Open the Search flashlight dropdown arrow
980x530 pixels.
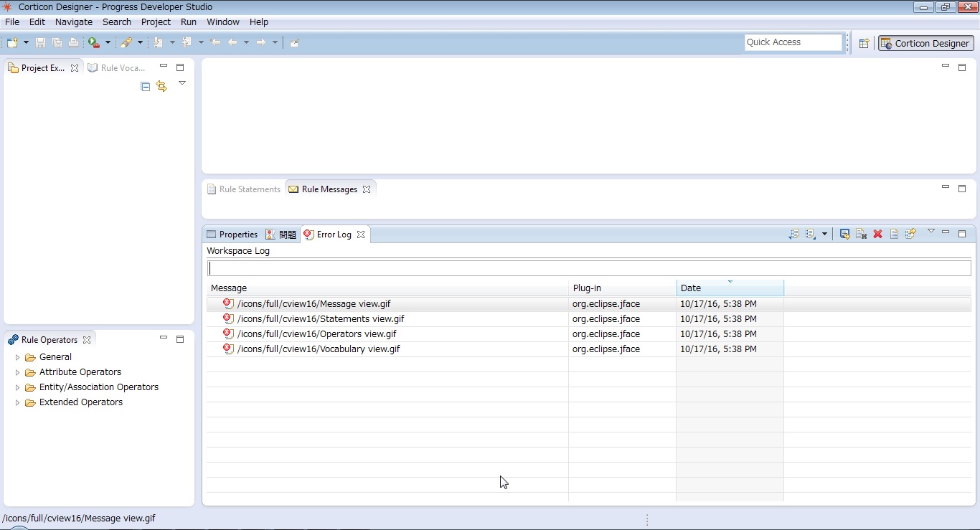coord(140,43)
